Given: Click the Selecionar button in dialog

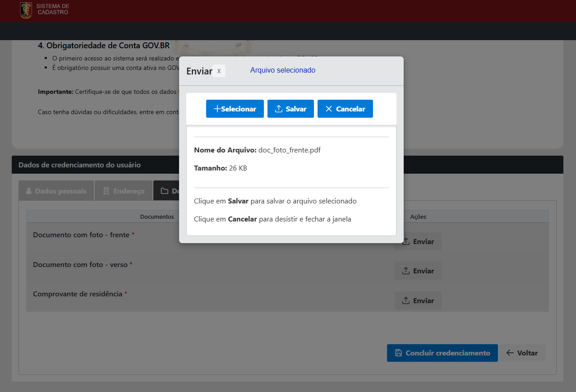Looking at the screenshot, I should [235, 109].
